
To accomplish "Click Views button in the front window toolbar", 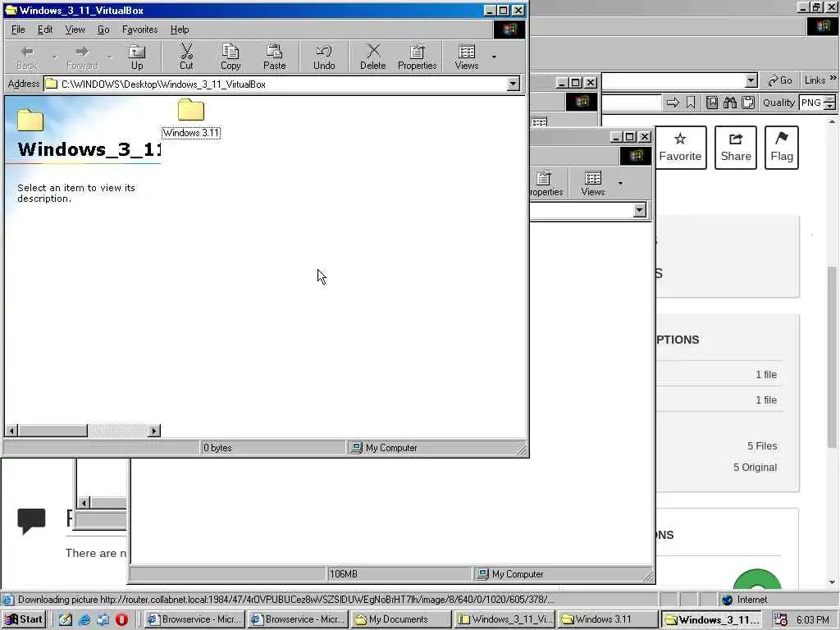I will tap(467, 57).
